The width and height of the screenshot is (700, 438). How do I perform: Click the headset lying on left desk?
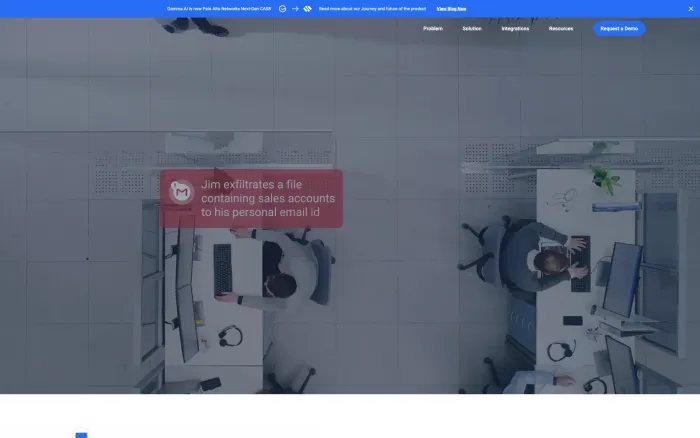point(230,336)
